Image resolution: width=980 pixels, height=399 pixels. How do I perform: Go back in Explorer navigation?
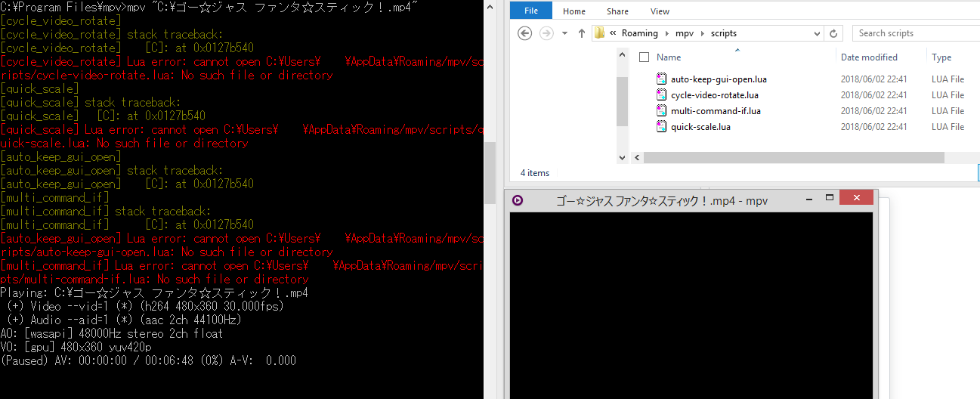tap(525, 33)
